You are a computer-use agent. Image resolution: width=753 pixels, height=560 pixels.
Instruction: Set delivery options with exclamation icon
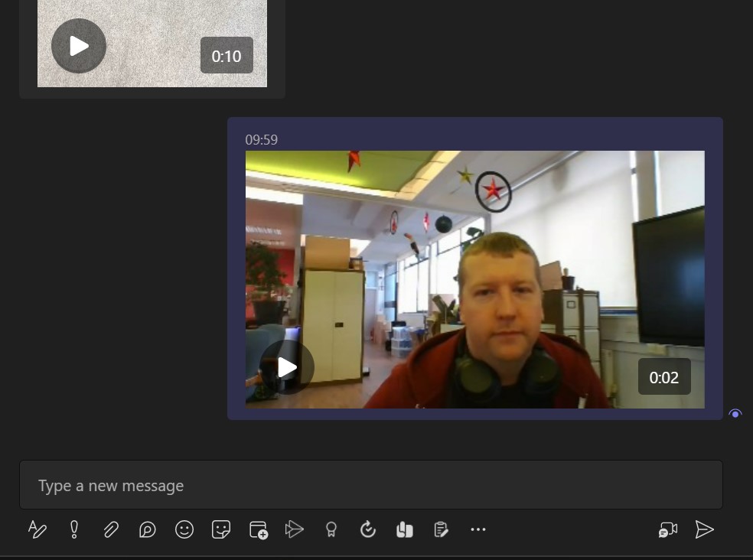(74, 529)
